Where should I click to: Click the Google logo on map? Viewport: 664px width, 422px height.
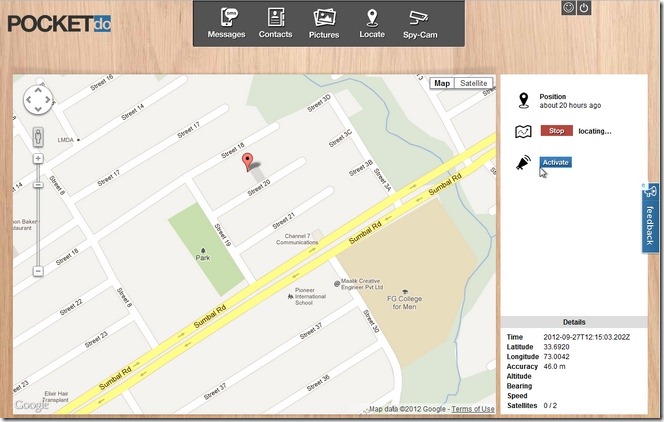tap(31, 405)
